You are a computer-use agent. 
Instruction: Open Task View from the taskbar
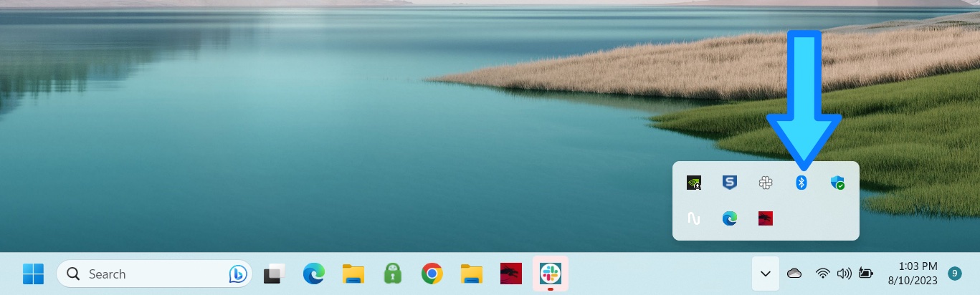coord(275,274)
